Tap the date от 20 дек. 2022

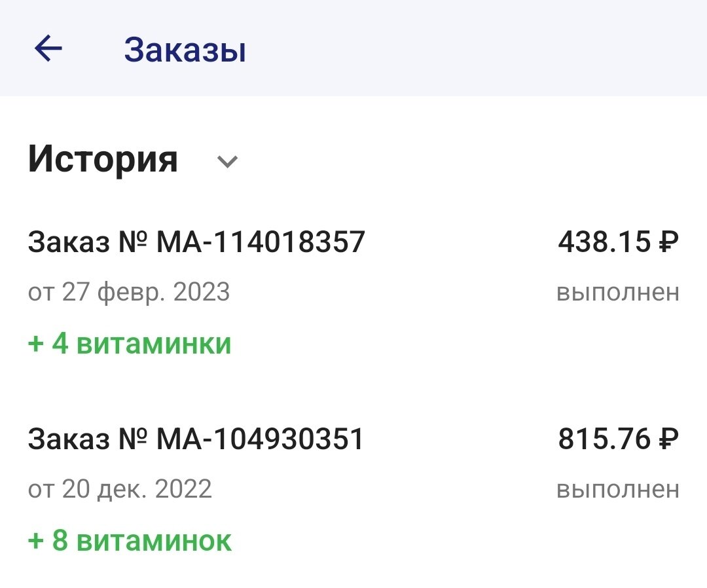pyautogui.click(x=121, y=490)
